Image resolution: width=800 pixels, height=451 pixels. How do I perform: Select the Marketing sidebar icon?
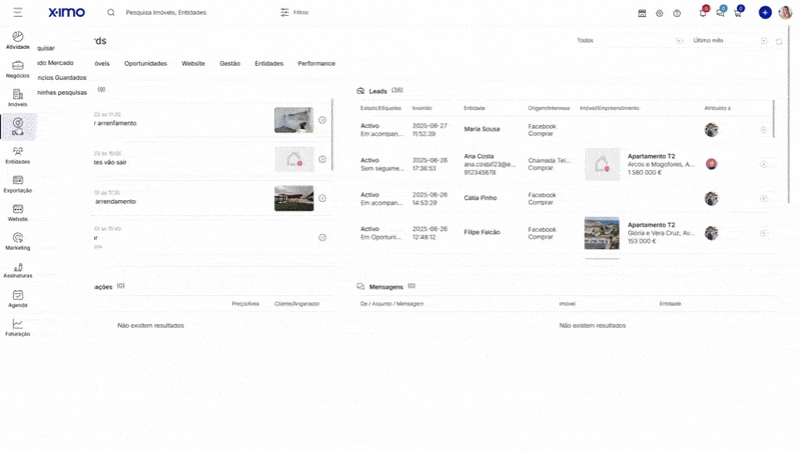[17, 239]
